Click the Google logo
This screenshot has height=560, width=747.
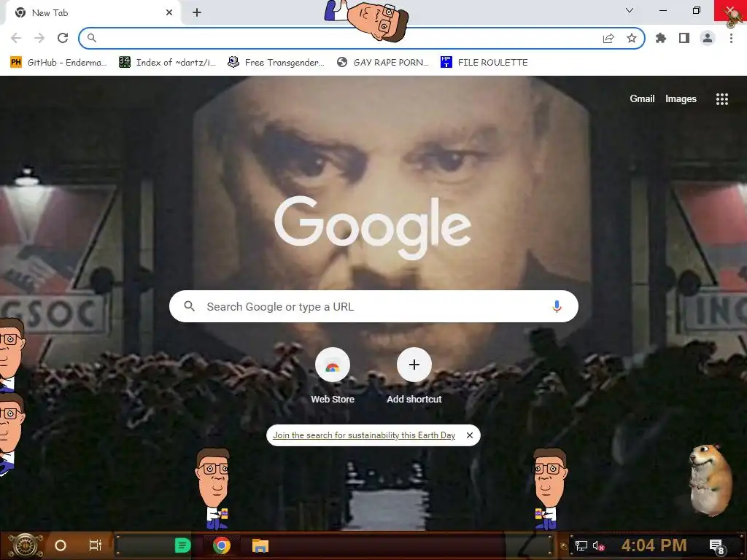373,227
